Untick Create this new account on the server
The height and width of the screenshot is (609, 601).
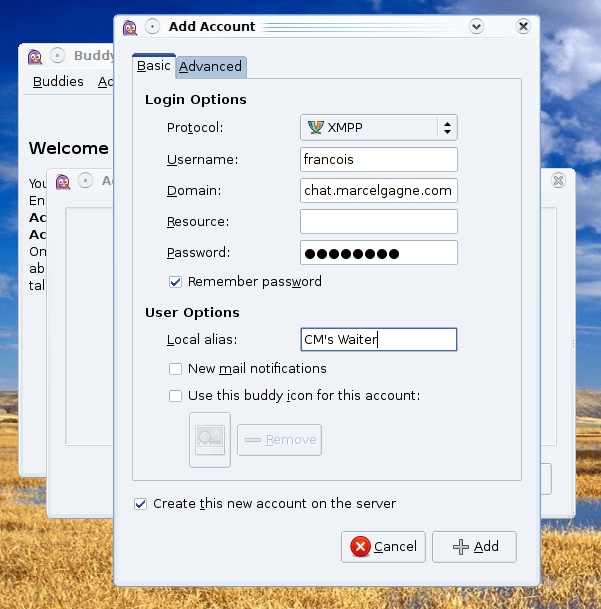[x=141, y=504]
